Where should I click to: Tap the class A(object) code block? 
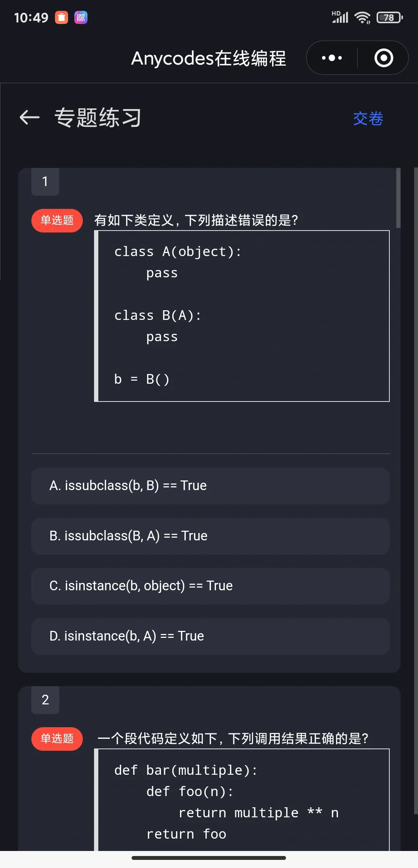click(242, 316)
